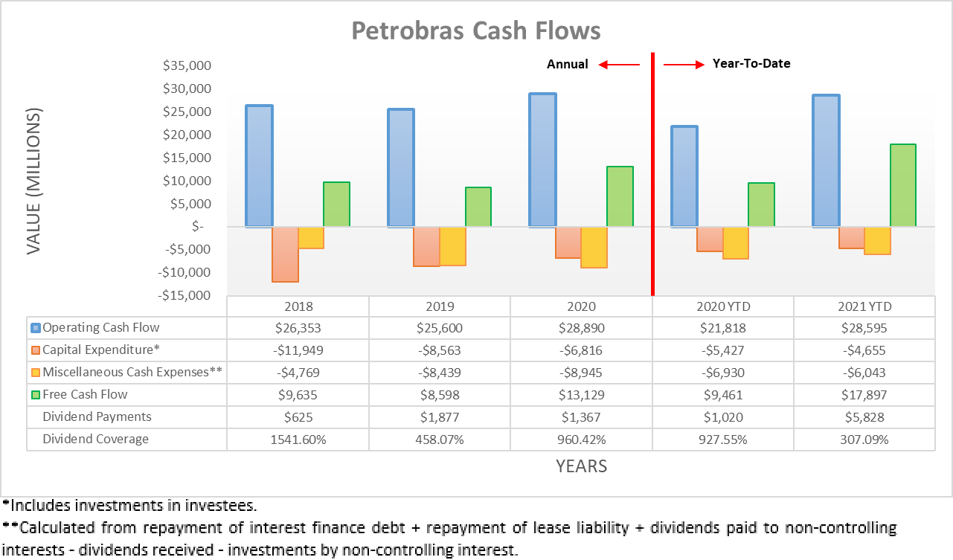This screenshot has height=560, width=953.
Task: Select the -$8,563 cell
Action: pyautogui.click(x=440, y=350)
